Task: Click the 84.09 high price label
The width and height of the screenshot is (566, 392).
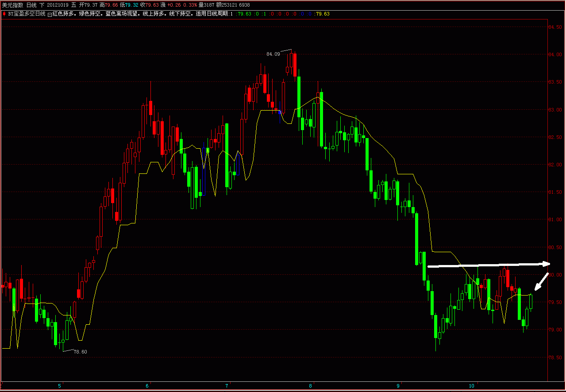Action: tap(273, 54)
